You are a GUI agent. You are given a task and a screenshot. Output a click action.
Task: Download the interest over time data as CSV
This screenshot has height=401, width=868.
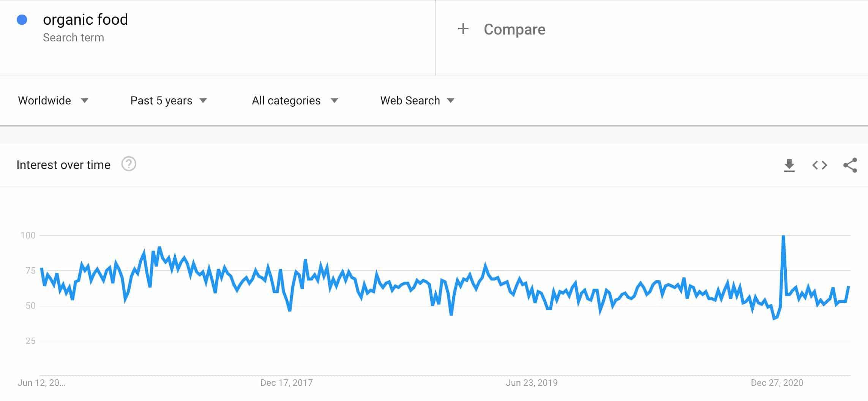tap(790, 165)
